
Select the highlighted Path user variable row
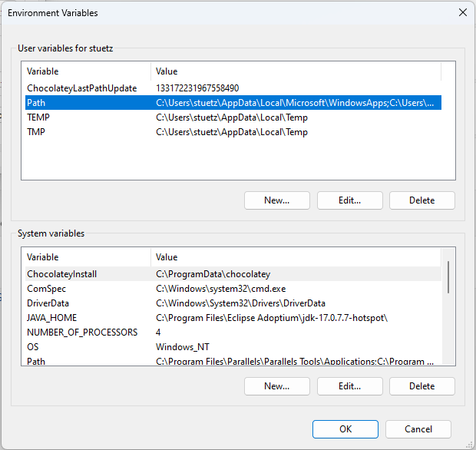coord(233,103)
